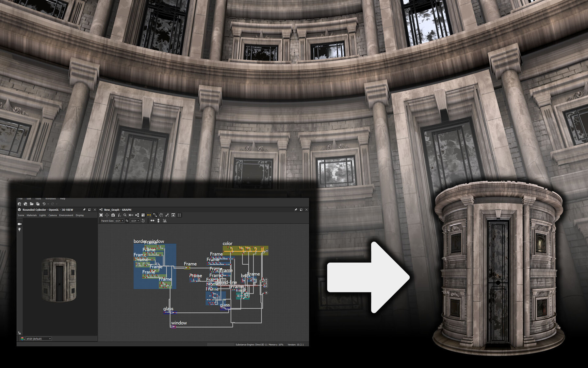The height and width of the screenshot is (368, 588).
Task: Click hierarchy icon at 3D view bottom-left
Action: click(x=19, y=333)
